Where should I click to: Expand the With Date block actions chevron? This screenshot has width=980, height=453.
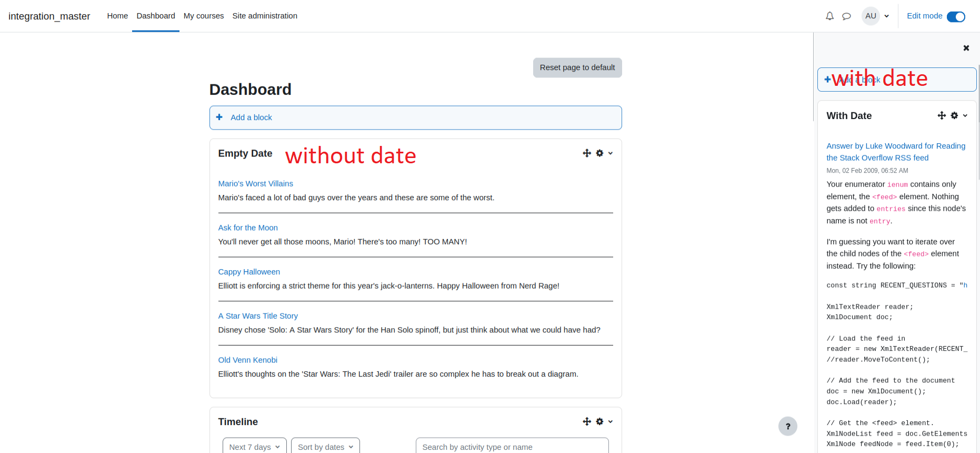(x=965, y=115)
